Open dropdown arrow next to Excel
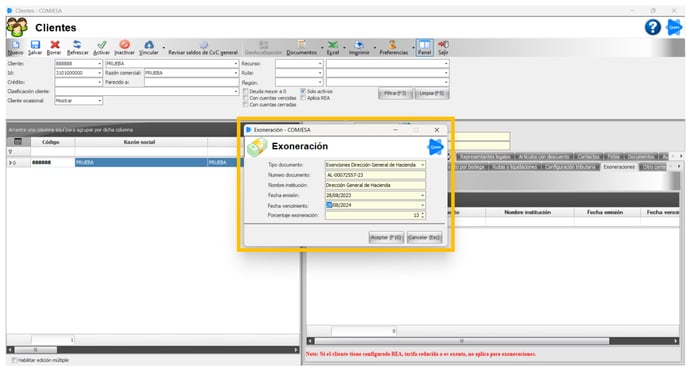The height and width of the screenshot is (369, 688). coord(344,47)
